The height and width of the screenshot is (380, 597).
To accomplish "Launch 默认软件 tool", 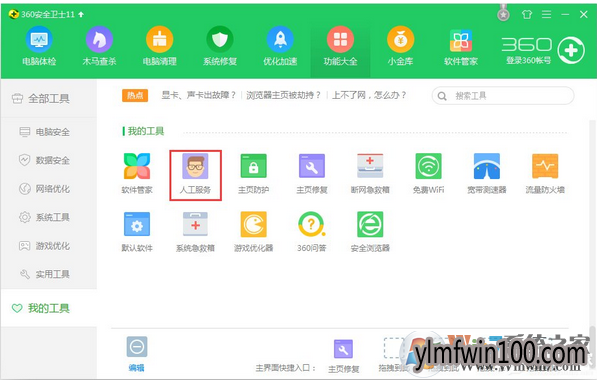I will (137, 232).
